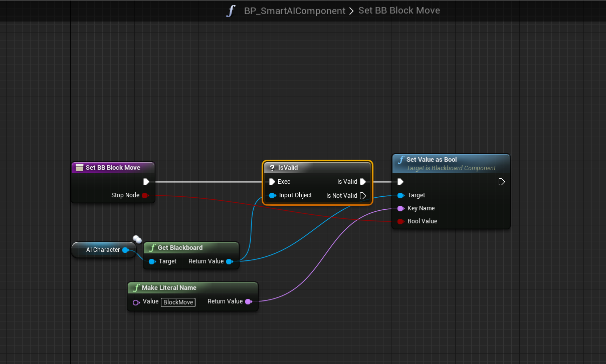Select the Set Value as Bool node title
Screen dimensions: 606x364
pyautogui.click(x=431, y=160)
